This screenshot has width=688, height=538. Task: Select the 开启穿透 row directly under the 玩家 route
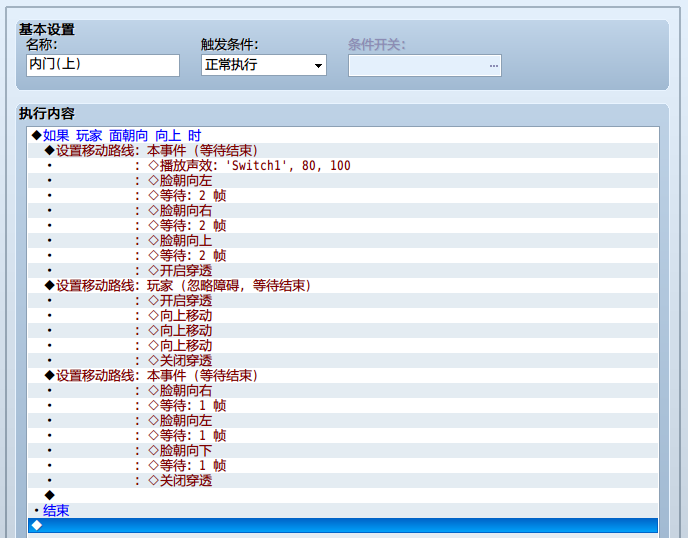[343, 301]
